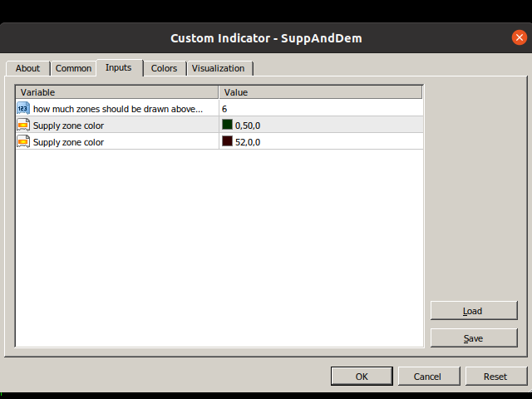Cancel the custom indicator dialog
The image size is (532, 399).
point(427,377)
